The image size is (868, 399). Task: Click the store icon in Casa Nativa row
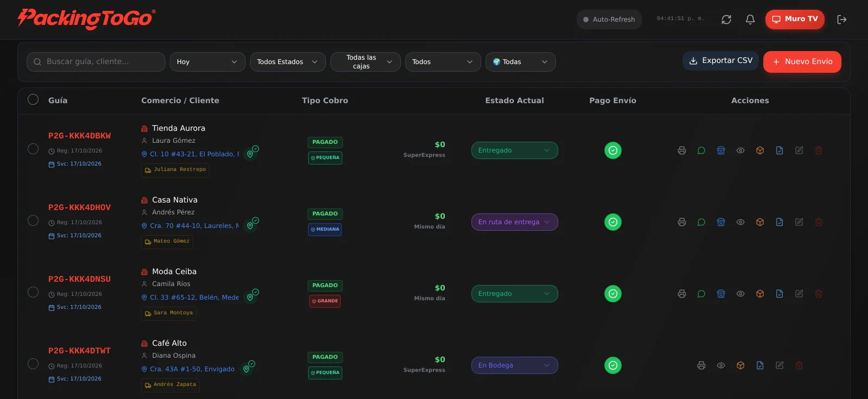721,222
